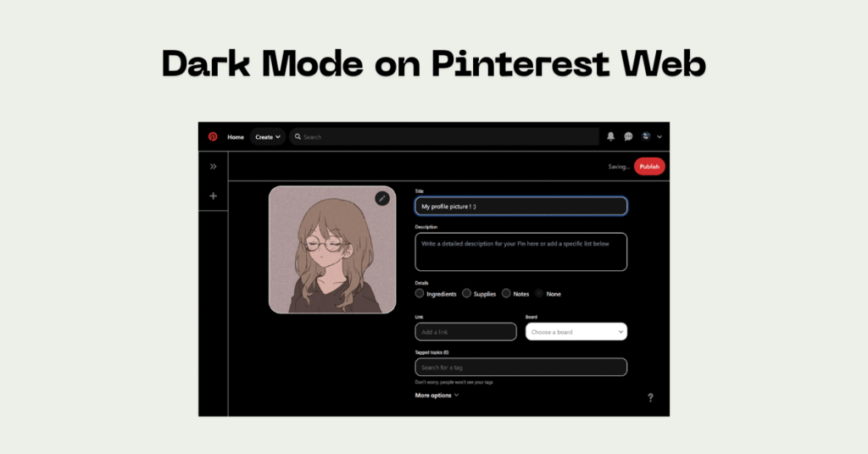Expand More options

click(x=437, y=396)
